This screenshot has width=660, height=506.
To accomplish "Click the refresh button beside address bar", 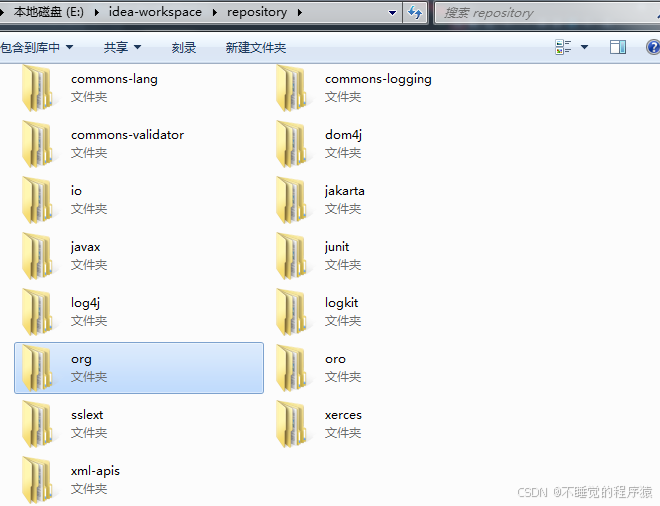I will pos(415,13).
